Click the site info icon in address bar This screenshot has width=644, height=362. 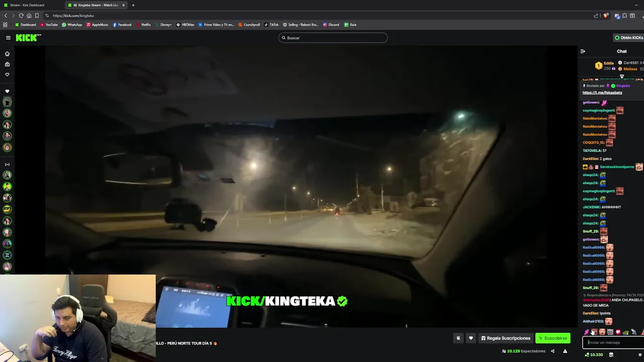pos(47,16)
